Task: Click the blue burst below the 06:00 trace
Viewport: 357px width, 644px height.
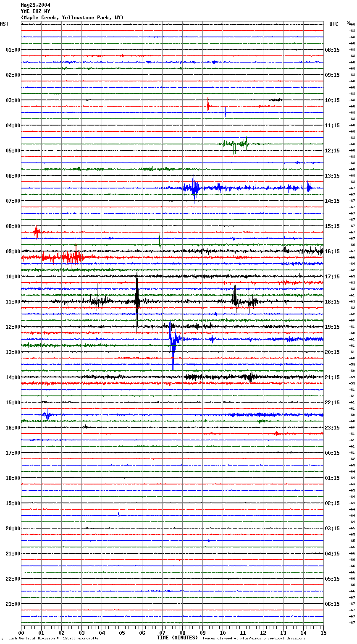Action: 193,188
